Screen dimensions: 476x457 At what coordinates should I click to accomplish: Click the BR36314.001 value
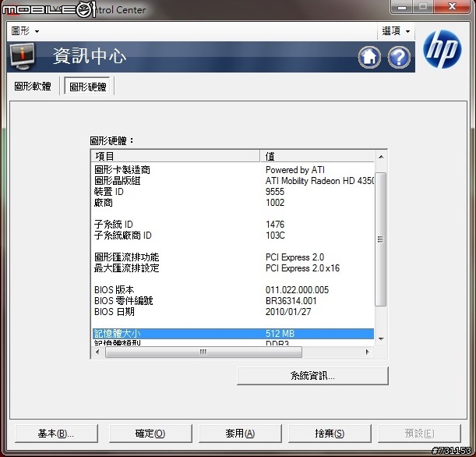(291, 301)
